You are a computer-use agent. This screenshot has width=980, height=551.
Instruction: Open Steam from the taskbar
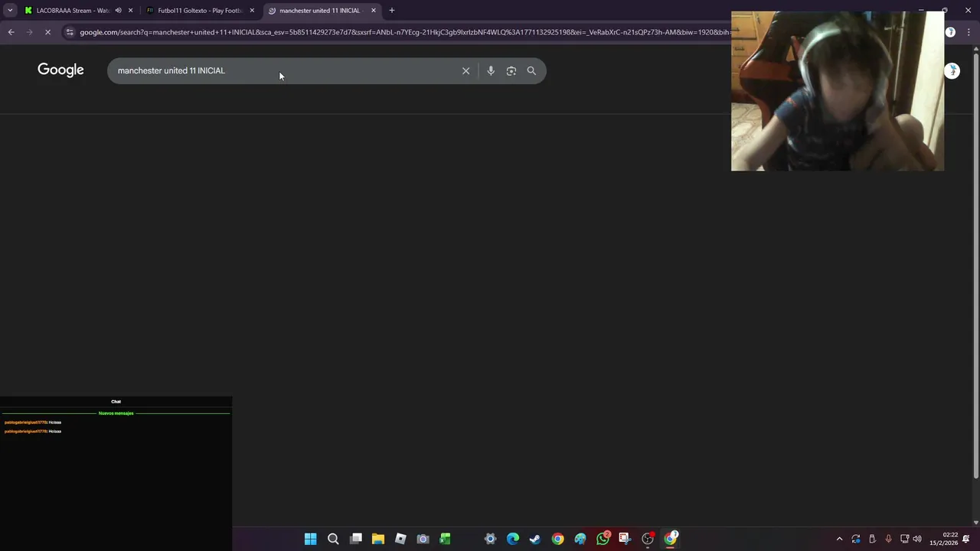535,539
